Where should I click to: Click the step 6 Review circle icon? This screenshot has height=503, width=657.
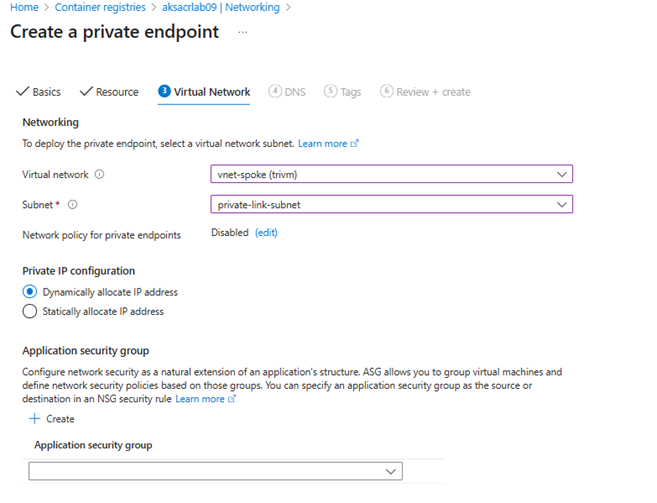[x=387, y=91]
